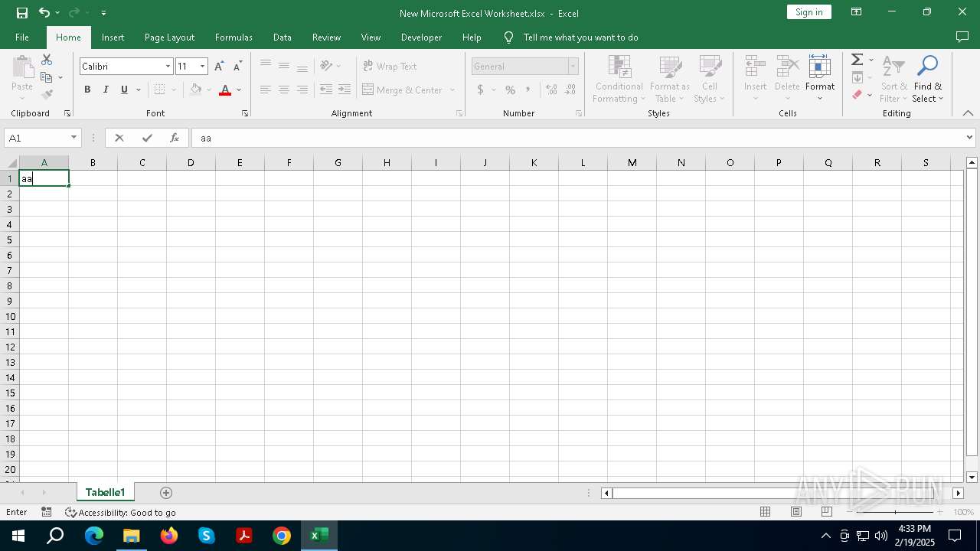Click the Cut scissors icon
Image resolution: width=980 pixels, height=551 pixels.
coord(47,60)
